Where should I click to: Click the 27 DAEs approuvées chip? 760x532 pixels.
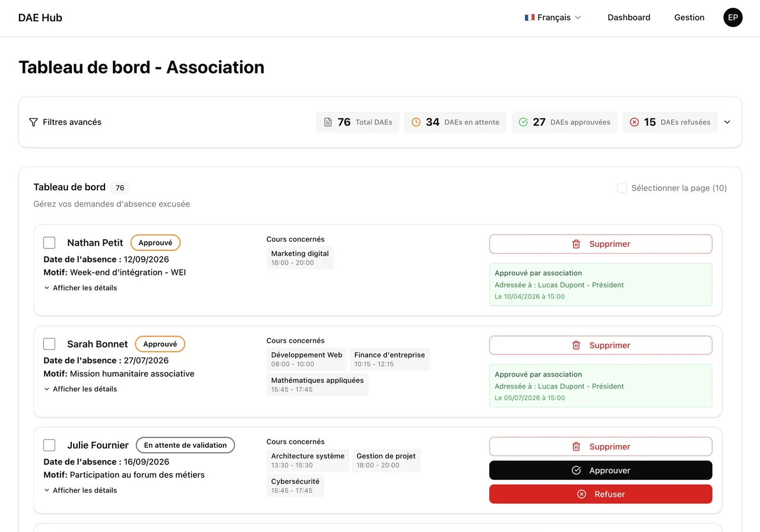(x=564, y=122)
